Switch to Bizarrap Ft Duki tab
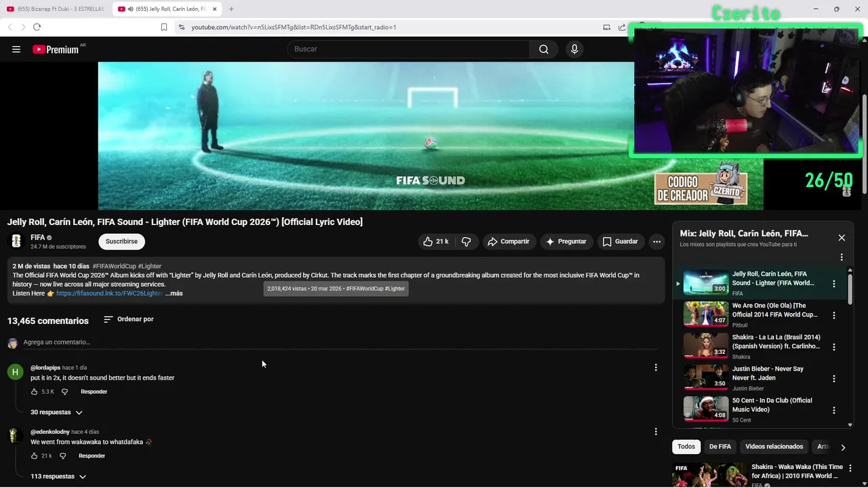Viewport: 868px width, 488px height. 56,9
